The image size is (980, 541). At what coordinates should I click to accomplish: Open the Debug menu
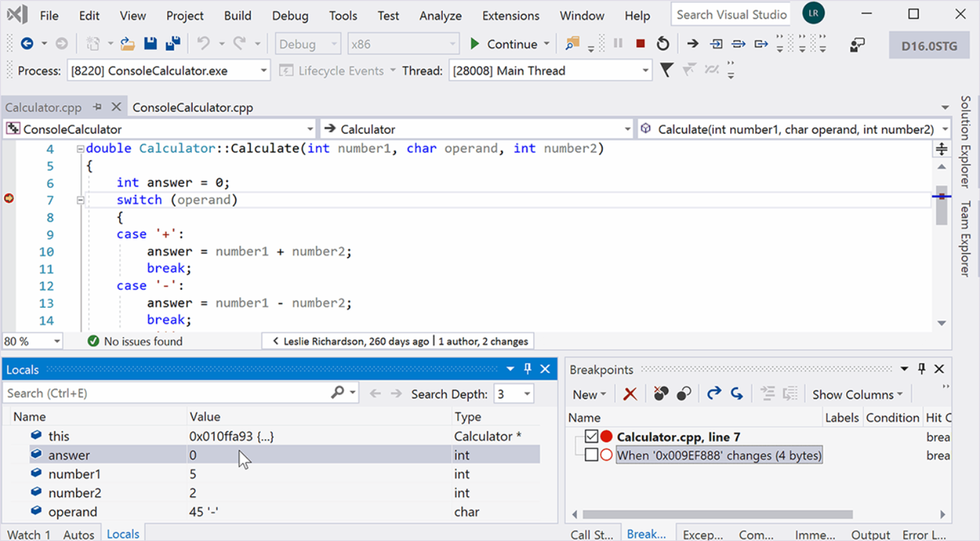(290, 15)
